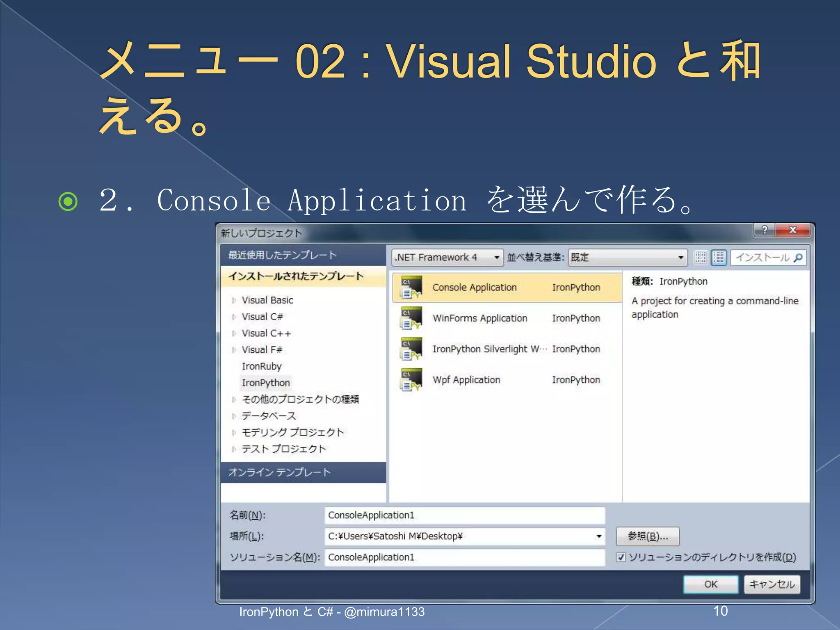Open the .NET Framework 4 dropdown
Image resolution: width=840 pixels, height=630 pixels.
[x=447, y=258]
